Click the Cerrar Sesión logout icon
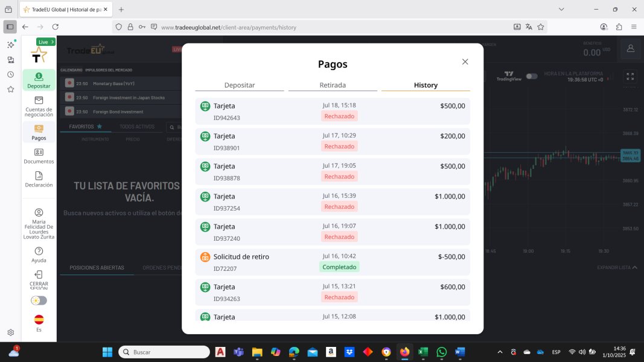Screen dimensions: 644x362 tap(39, 275)
